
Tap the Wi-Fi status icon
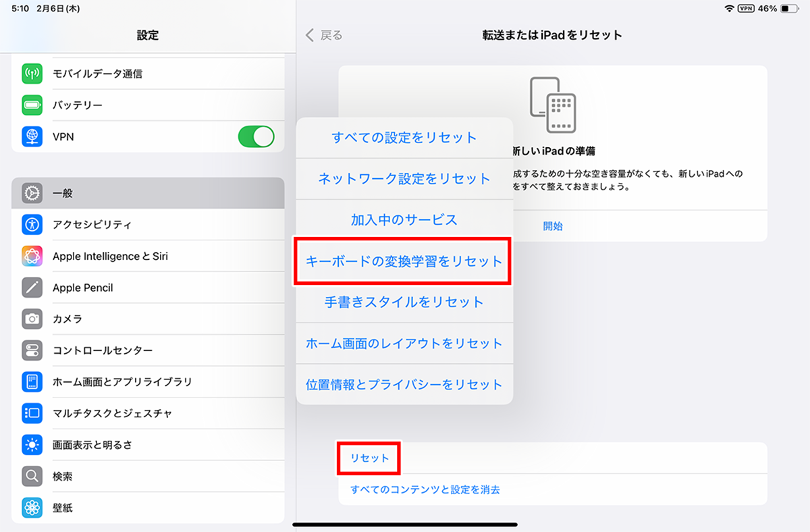[x=729, y=9]
